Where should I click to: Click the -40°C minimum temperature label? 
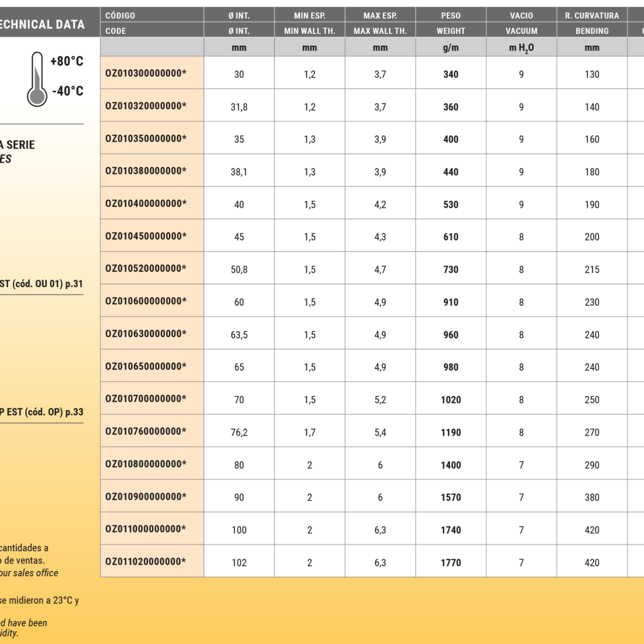[x=67, y=91]
